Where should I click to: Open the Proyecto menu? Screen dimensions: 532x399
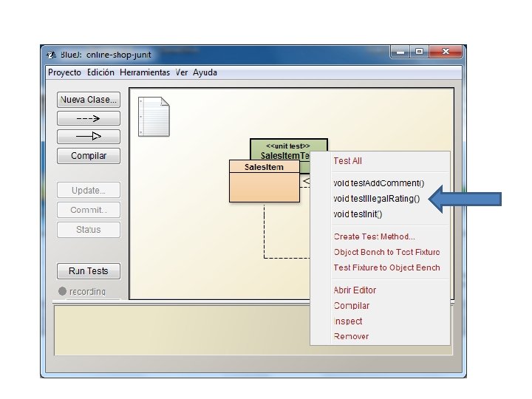click(x=64, y=72)
